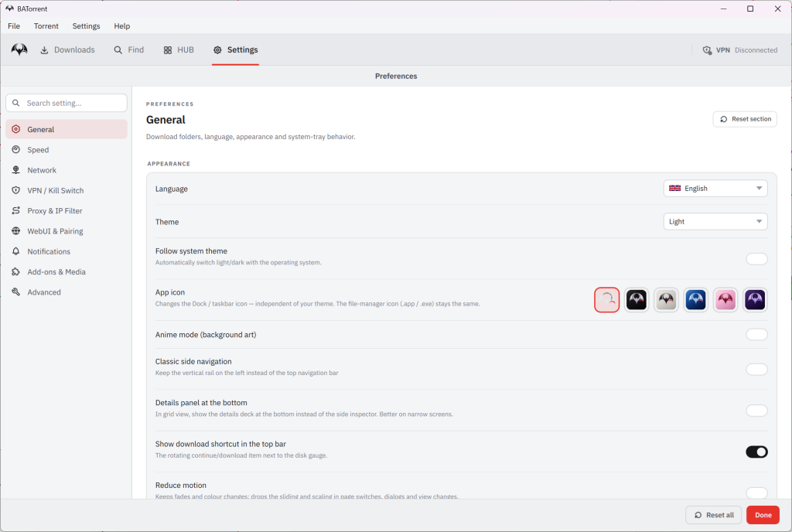Image resolution: width=792 pixels, height=532 pixels.
Task: Click the Speed gauge icon in the sidebar
Action: tap(16, 149)
